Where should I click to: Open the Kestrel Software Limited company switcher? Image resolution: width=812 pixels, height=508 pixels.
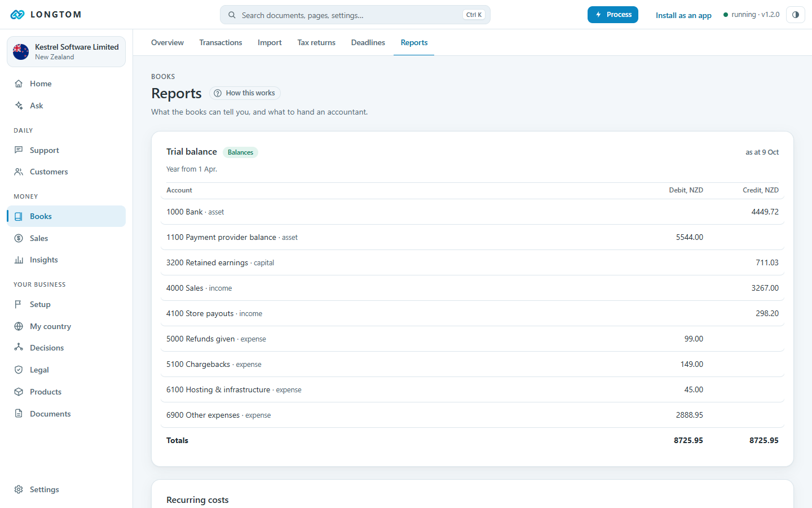tap(66, 51)
